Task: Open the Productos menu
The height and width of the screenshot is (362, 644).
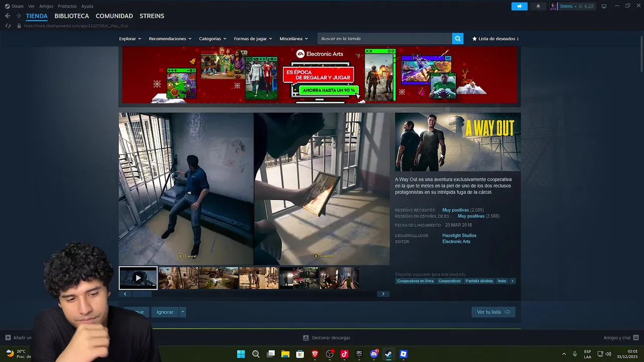Action: tap(67, 6)
